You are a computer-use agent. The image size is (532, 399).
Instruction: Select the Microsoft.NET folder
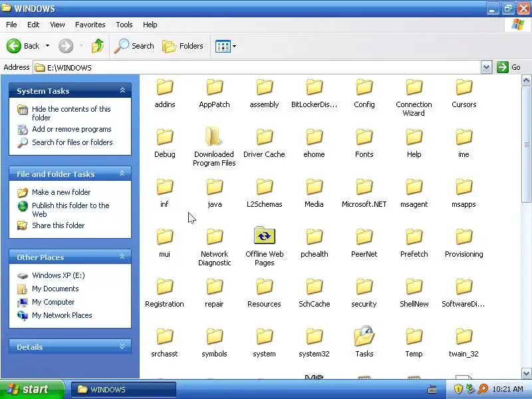(364, 194)
